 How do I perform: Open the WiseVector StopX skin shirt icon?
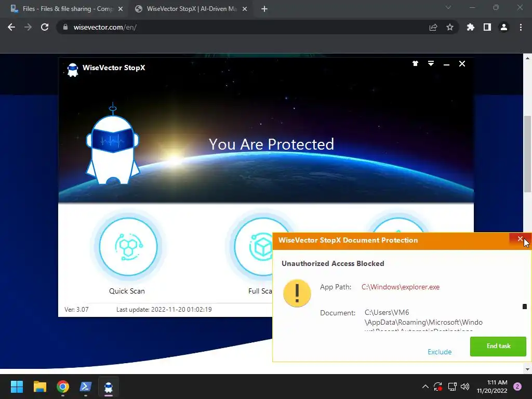(x=415, y=63)
